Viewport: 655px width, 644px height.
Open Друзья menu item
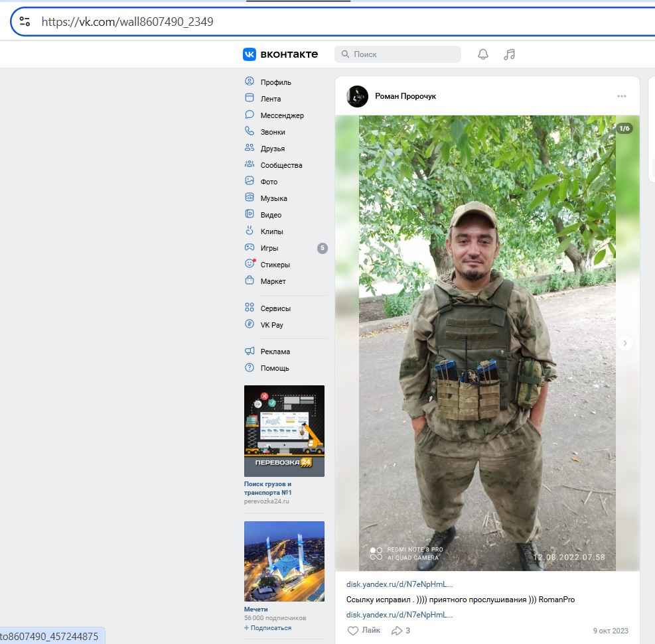point(273,149)
